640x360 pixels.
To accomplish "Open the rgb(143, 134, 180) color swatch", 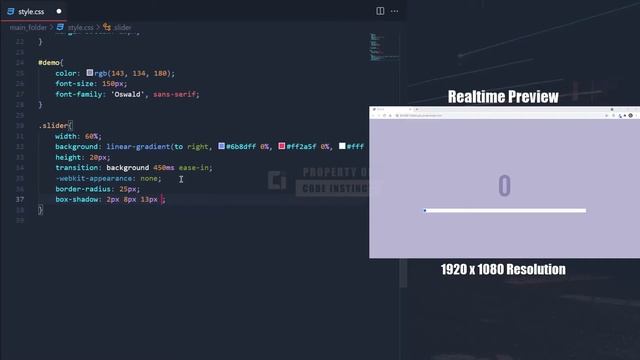I will click(90, 73).
